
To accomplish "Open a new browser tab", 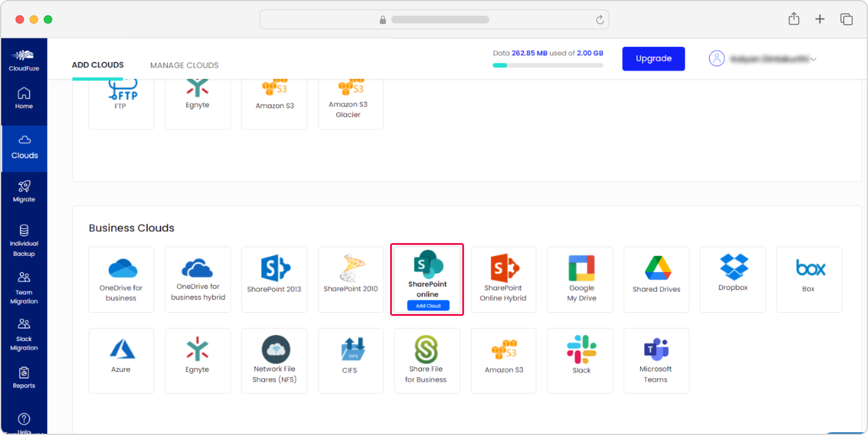I will (x=820, y=19).
